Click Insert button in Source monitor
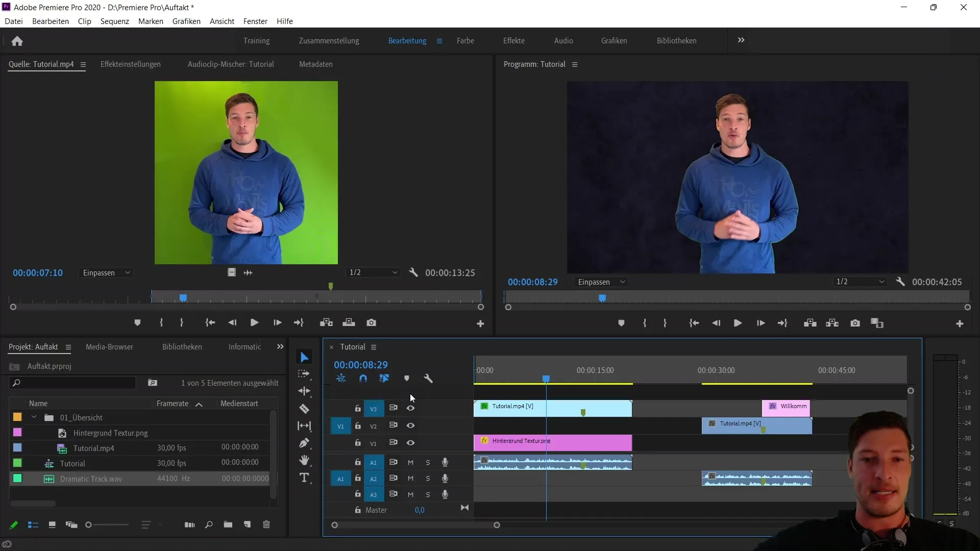This screenshot has width=980, height=551. coord(326,323)
